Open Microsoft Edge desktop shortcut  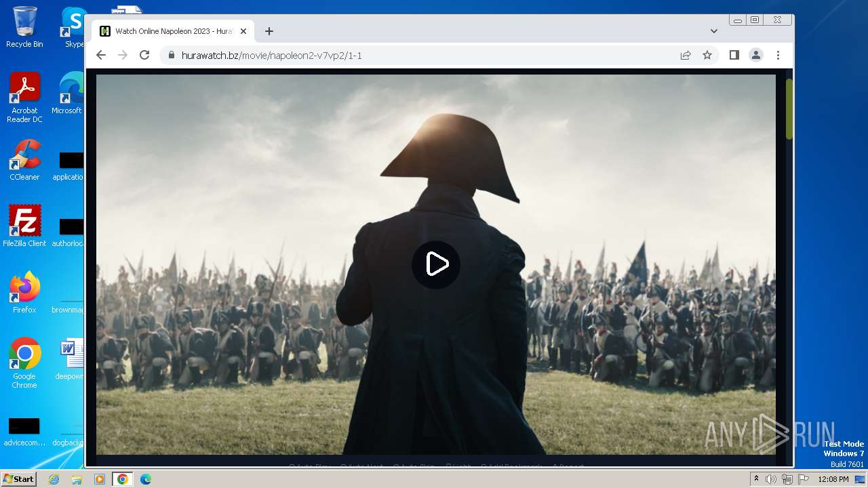coord(68,94)
